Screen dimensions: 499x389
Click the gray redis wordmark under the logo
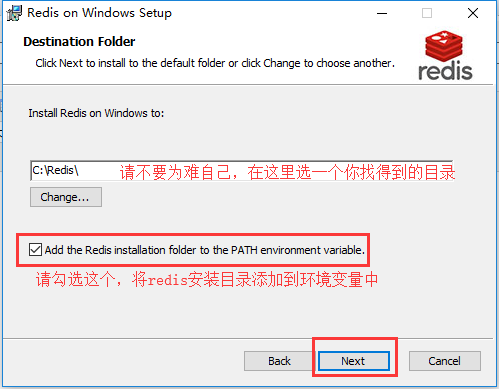point(445,71)
